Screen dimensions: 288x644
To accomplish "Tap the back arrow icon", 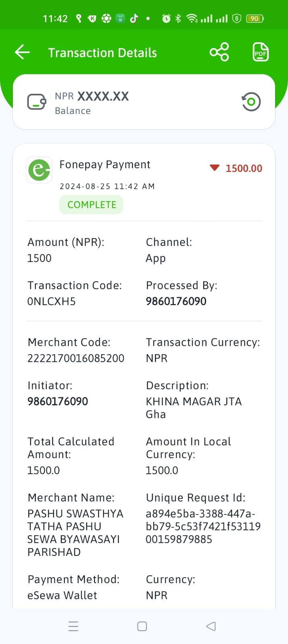I will [22, 52].
